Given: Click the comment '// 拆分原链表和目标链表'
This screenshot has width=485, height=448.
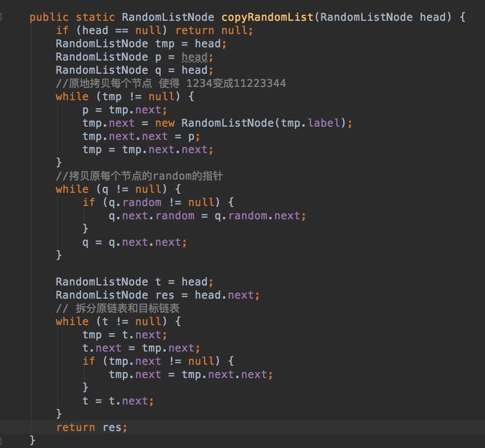Looking at the screenshot, I should click(x=118, y=309).
